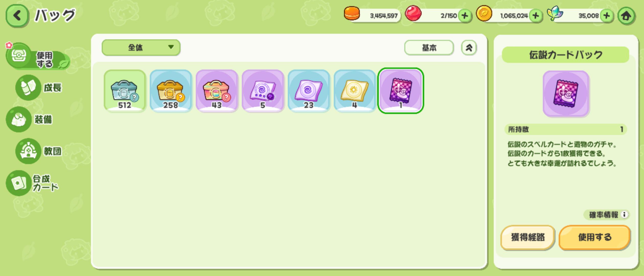Select the blue treasure box with 512

pyautogui.click(x=125, y=91)
